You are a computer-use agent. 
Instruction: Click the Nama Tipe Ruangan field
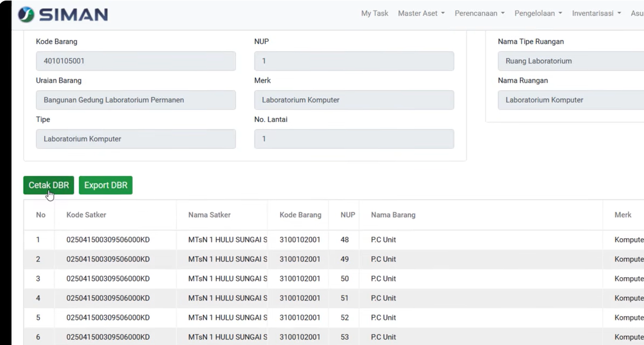[x=571, y=61]
